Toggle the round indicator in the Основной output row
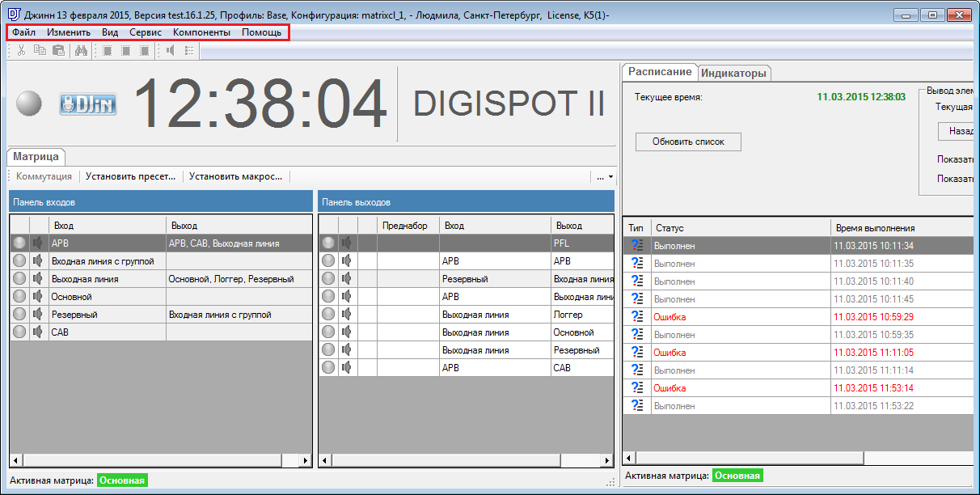Screen dimensions: 980x495 click(x=328, y=332)
